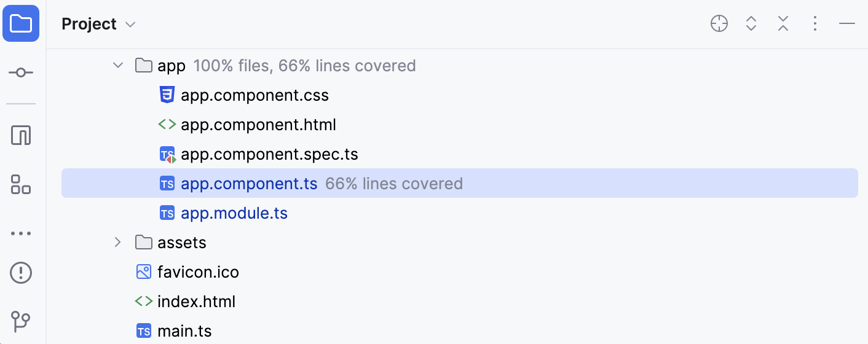The image size is (868, 344).
Task: Open Project panel options menu
Action: point(815,24)
